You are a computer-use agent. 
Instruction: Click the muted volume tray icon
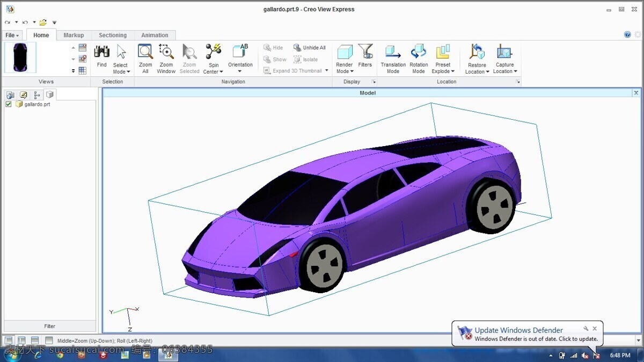[585, 356]
